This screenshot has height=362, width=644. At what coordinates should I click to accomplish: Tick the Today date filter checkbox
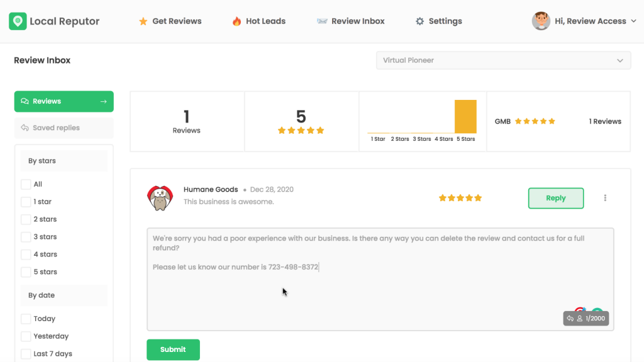(26, 319)
